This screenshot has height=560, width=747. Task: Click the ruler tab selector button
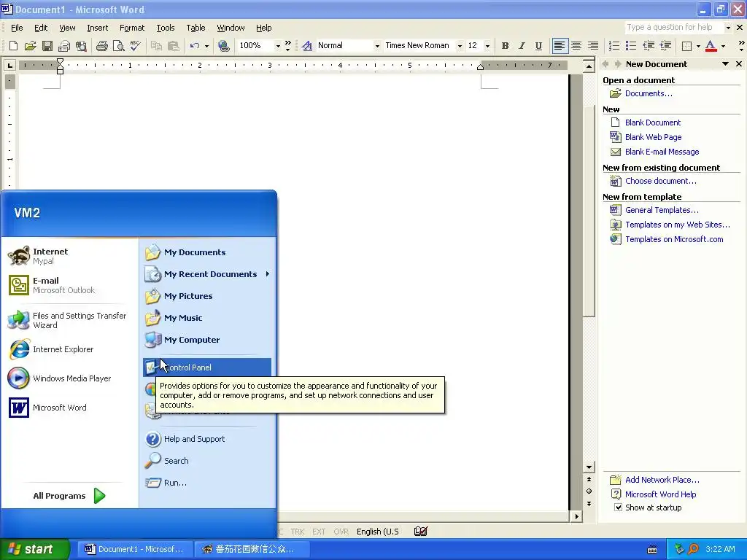[x=9, y=65]
